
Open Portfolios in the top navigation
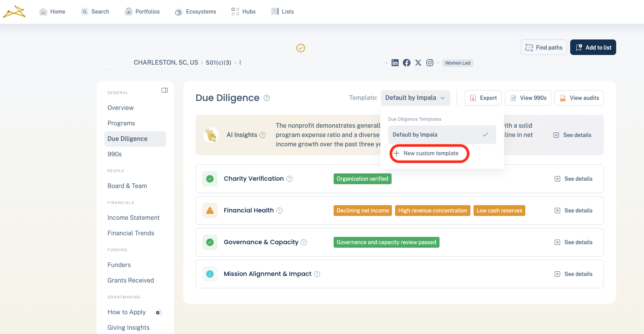pos(142,12)
